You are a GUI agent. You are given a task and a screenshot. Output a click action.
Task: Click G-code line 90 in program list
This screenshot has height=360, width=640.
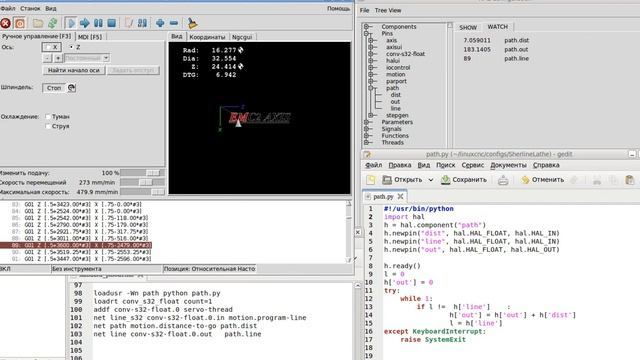pos(82,252)
